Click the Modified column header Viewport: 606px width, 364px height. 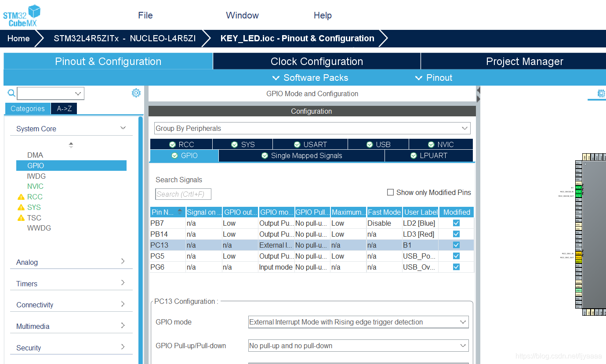coord(457,212)
